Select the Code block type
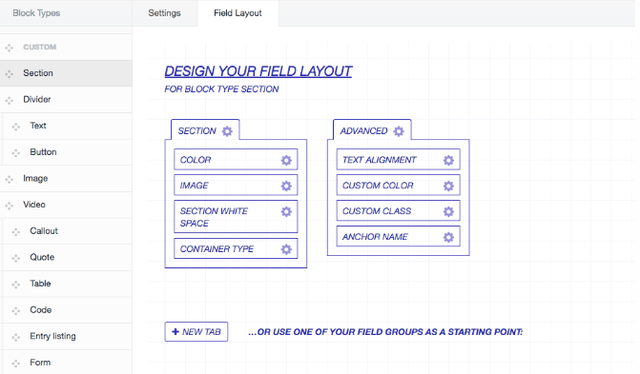The image size is (640, 374). pyautogui.click(x=68, y=310)
